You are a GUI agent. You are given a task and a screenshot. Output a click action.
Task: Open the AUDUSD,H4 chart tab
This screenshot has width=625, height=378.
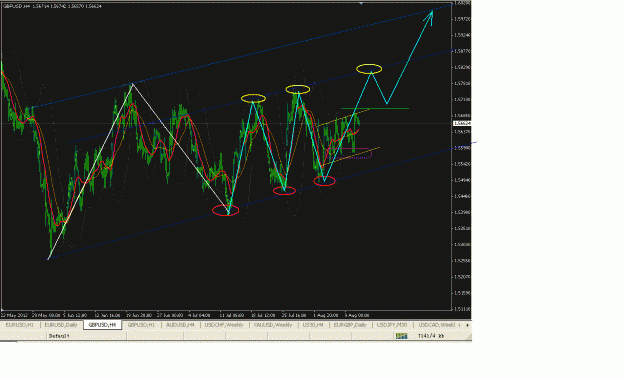[180, 325]
